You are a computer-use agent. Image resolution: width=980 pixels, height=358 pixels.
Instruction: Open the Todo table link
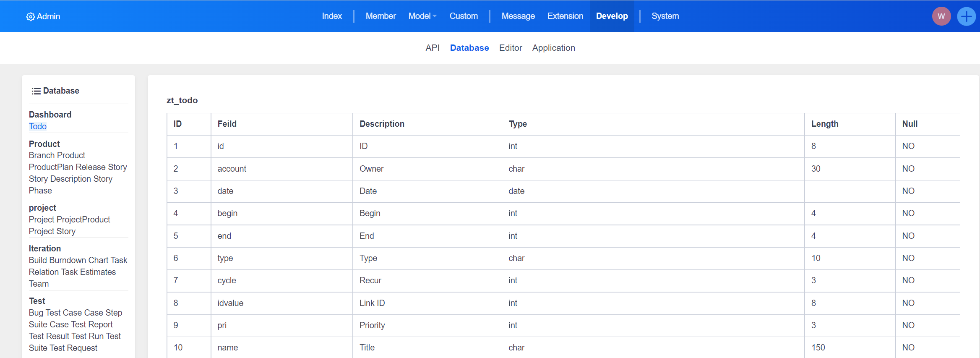tap(38, 126)
